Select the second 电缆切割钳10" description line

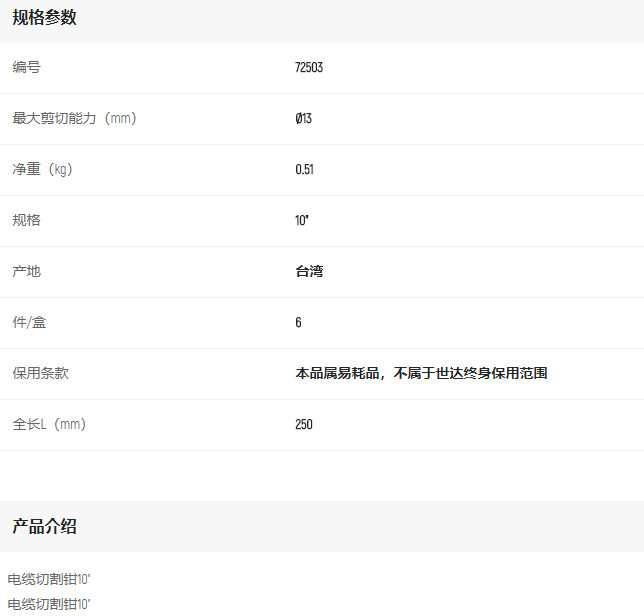pyautogui.click(x=49, y=604)
